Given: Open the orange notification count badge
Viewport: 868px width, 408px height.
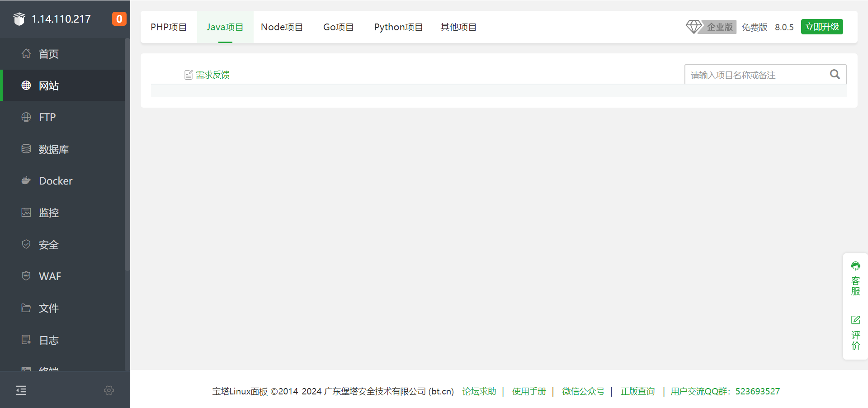Looking at the screenshot, I should (x=119, y=19).
